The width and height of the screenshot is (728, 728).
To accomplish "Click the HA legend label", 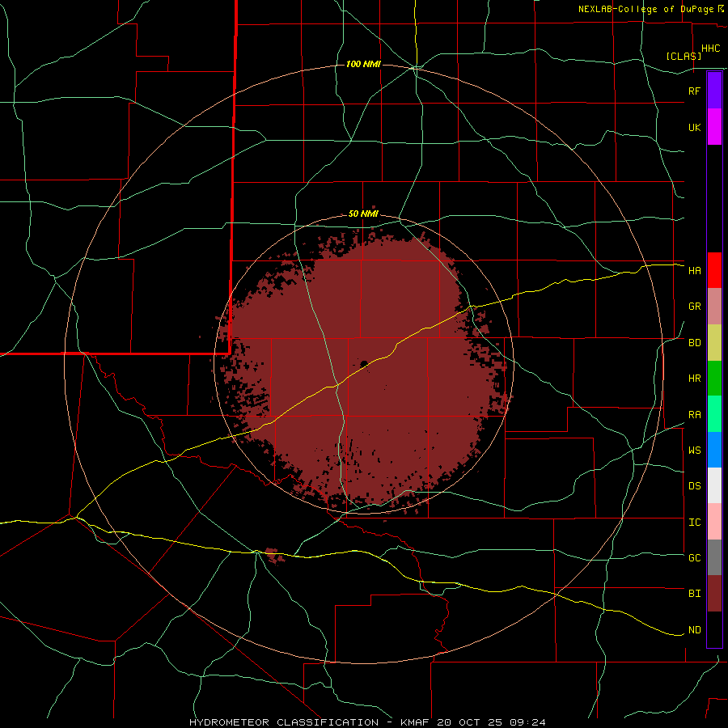I will [694, 271].
